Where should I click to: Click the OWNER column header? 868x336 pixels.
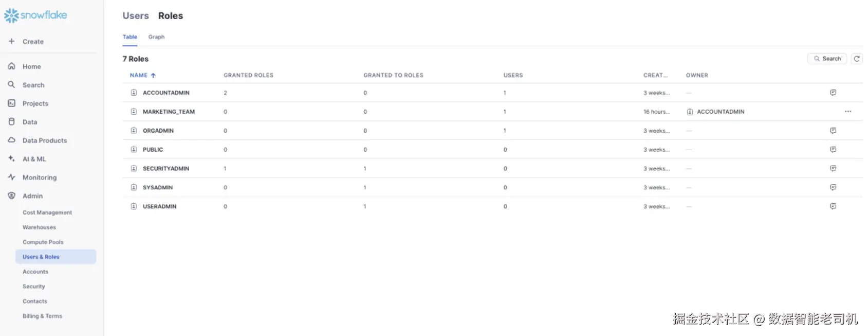click(x=697, y=75)
